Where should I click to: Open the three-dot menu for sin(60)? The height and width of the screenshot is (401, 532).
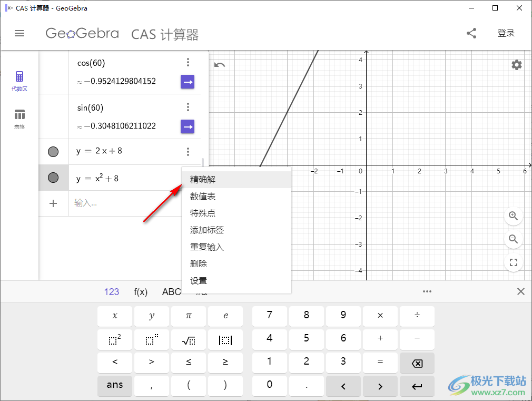188,106
